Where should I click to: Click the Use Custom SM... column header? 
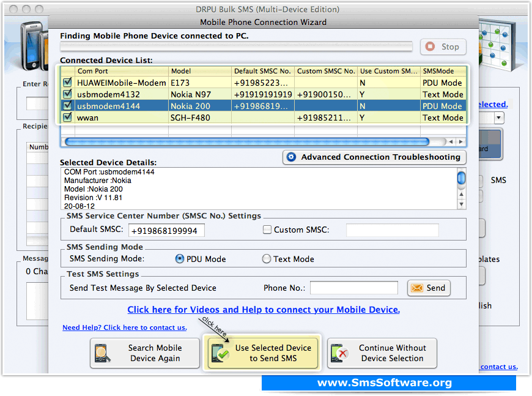click(x=389, y=71)
